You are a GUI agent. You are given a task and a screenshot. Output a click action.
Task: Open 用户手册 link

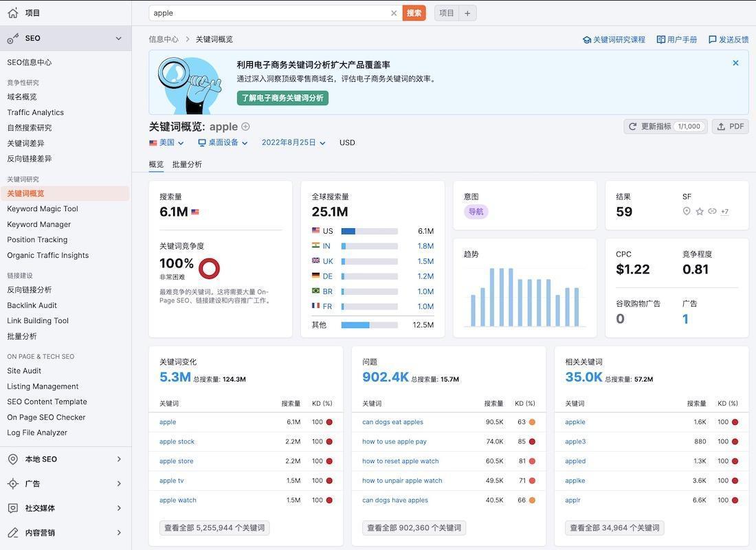[x=677, y=40]
